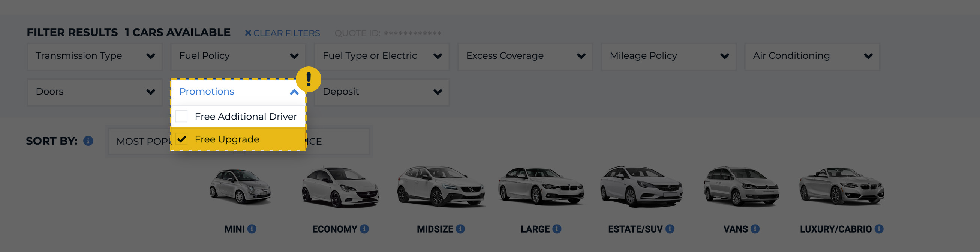Click the info icon next to MINI
Image resolution: width=980 pixels, height=252 pixels.
pyautogui.click(x=252, y=229)
